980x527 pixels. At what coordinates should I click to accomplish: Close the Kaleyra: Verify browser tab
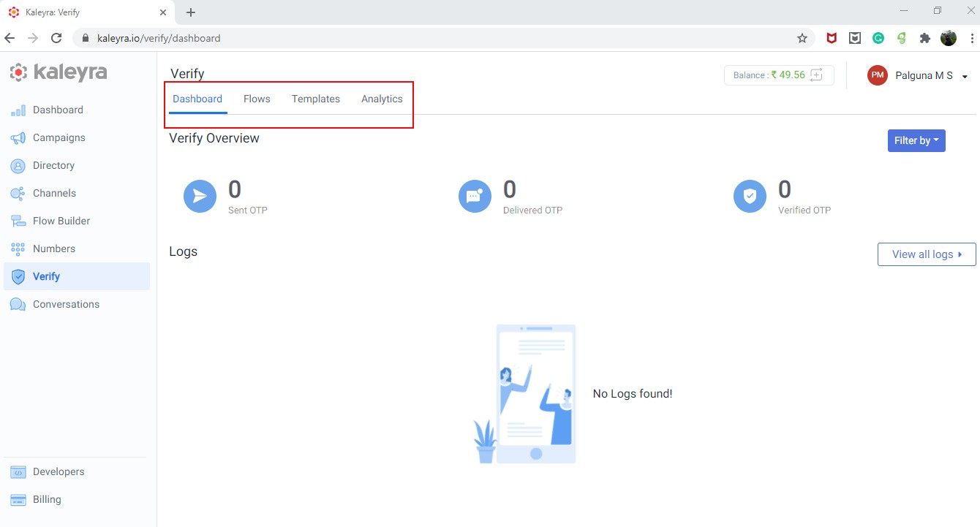coord(163,12)
